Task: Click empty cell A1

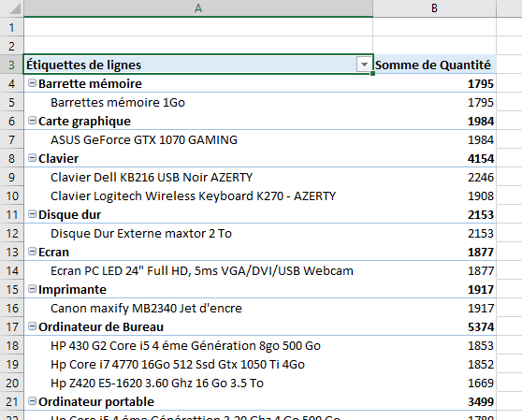Action: click(x=198, y=27)
